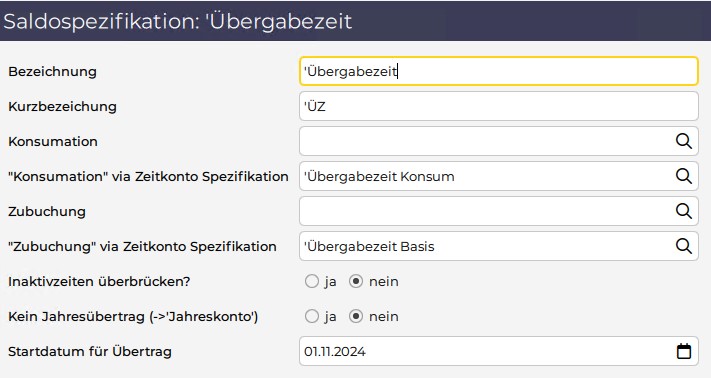Select nein for Inaktivzeiten überbrücken
Screen dimensions: 711x378
(356, 281)
